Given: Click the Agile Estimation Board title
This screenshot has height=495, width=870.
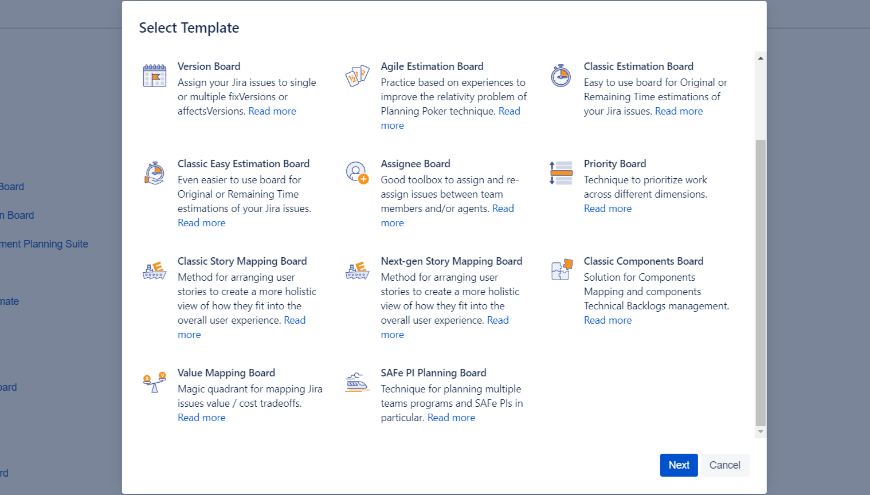Looking at the screenshot, I should 432,66.
